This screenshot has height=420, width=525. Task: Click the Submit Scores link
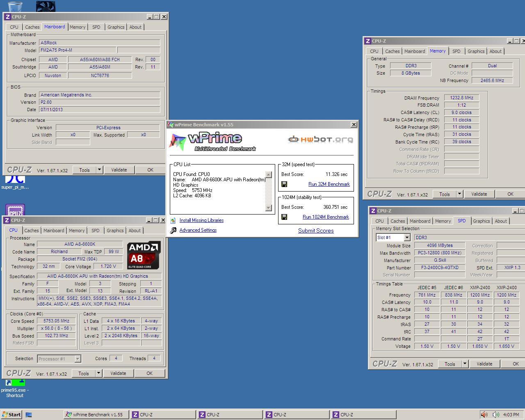point(316,231)
